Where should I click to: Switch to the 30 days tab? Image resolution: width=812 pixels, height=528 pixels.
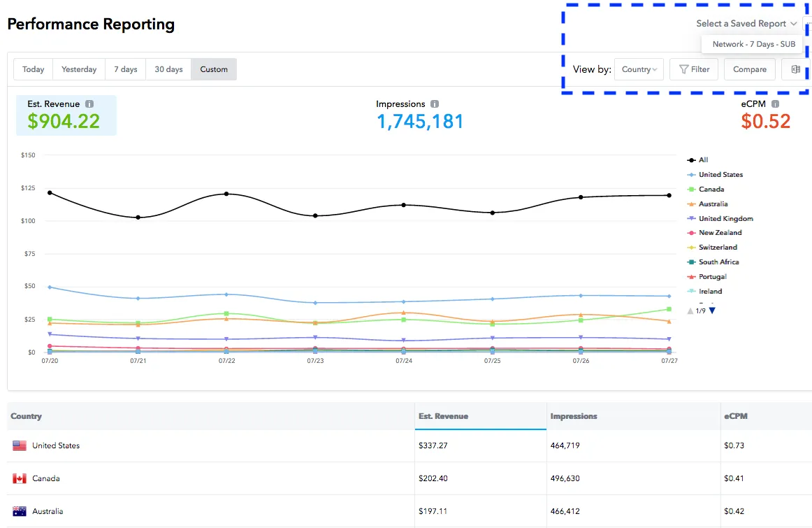168,69
